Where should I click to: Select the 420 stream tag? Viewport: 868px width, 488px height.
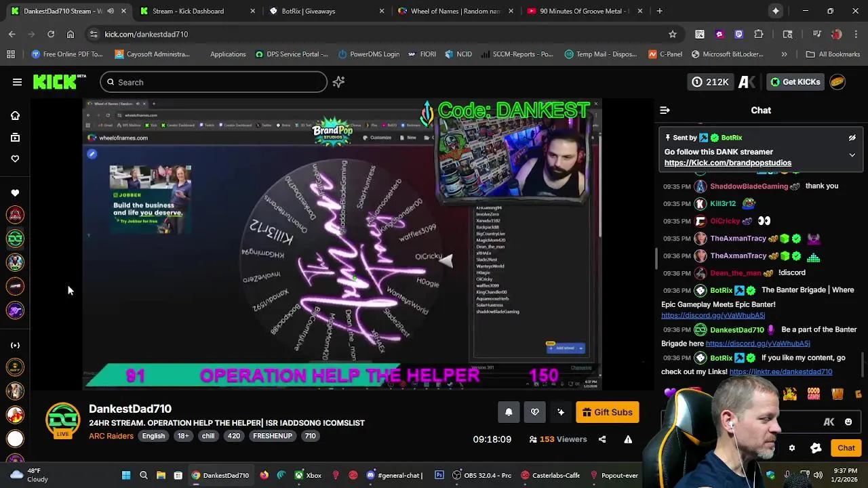[234, 436]
